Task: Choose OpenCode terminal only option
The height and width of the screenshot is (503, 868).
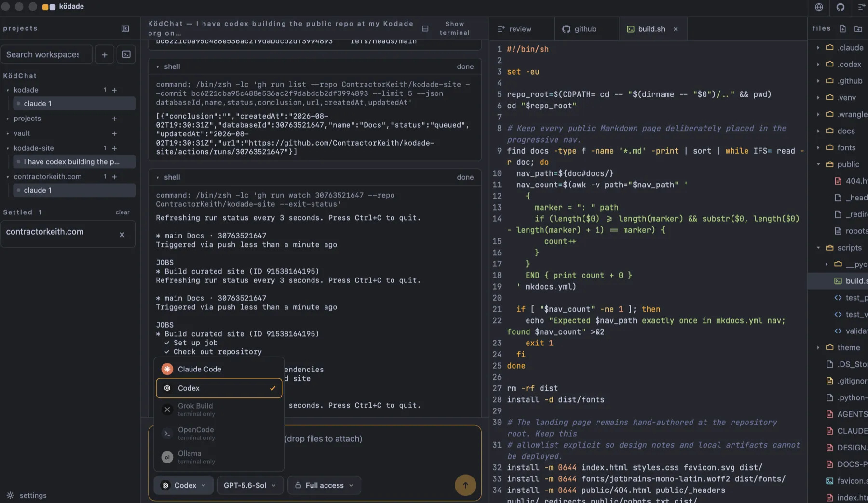Action: pyautogui.click(x=219, y=433)
